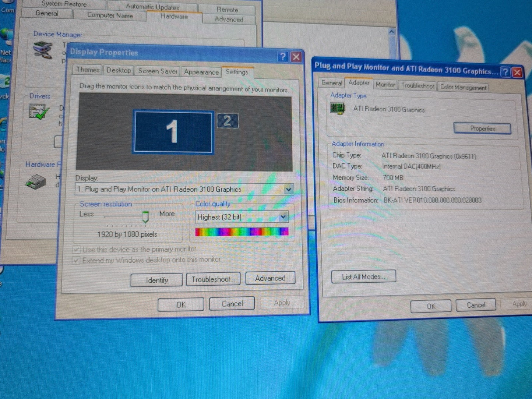Click Chip Type value 'ATI Radeon 3100 Graphics (0x9611)'
Viewport: 532px width, 399px height.
pos(429,156)
